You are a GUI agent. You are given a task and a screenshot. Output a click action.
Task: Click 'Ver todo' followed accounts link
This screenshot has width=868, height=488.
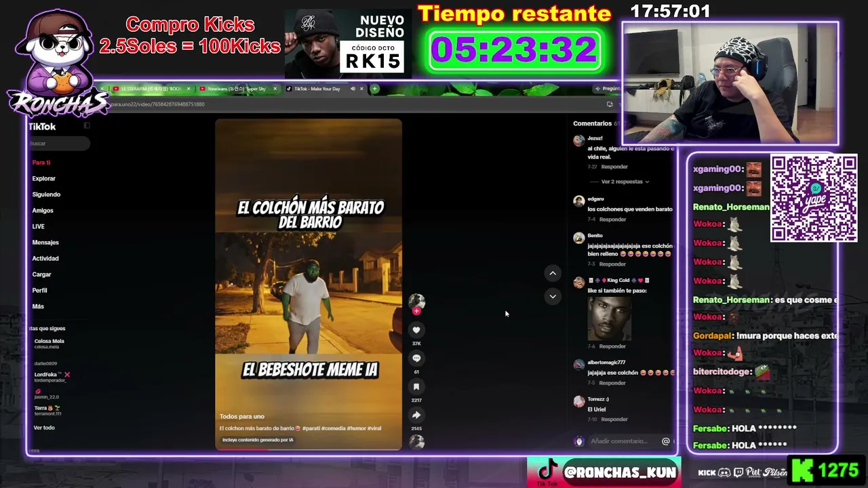point(44,428)
